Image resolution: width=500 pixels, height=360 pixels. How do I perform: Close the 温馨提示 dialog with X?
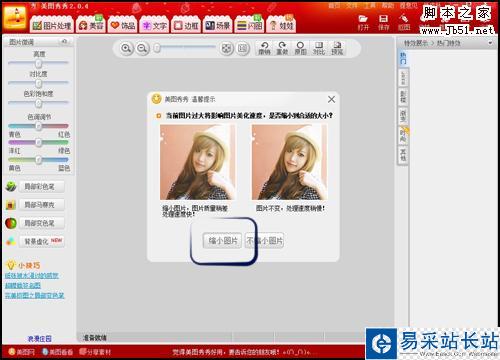(331, 99)
